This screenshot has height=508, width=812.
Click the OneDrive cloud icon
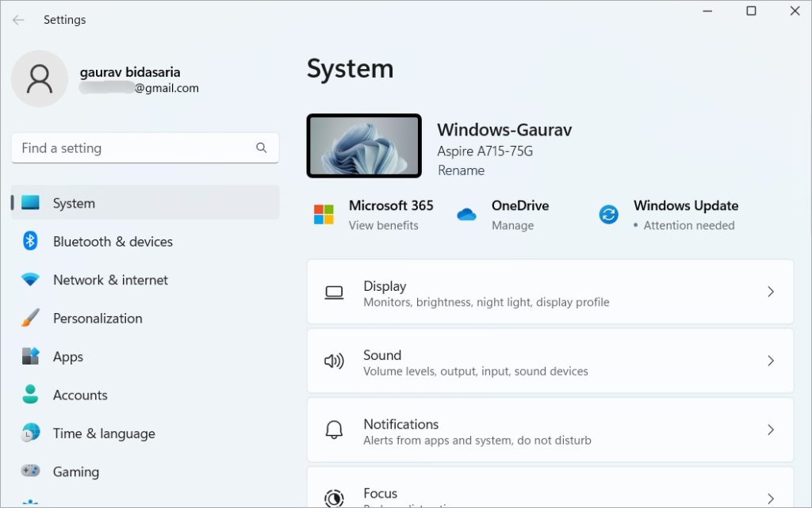466,215
